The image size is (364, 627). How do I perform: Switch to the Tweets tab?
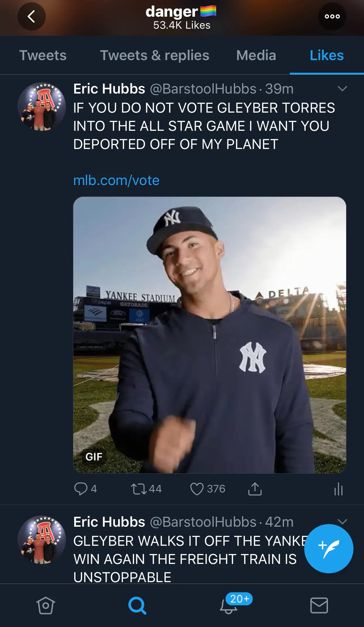point(43,55)
